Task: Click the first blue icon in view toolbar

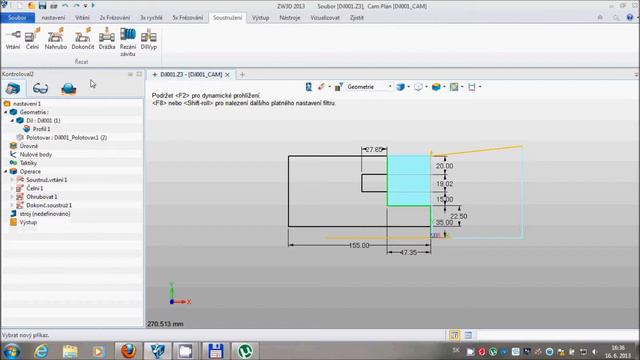Action: pyautogui.click(x=309, y=87)
